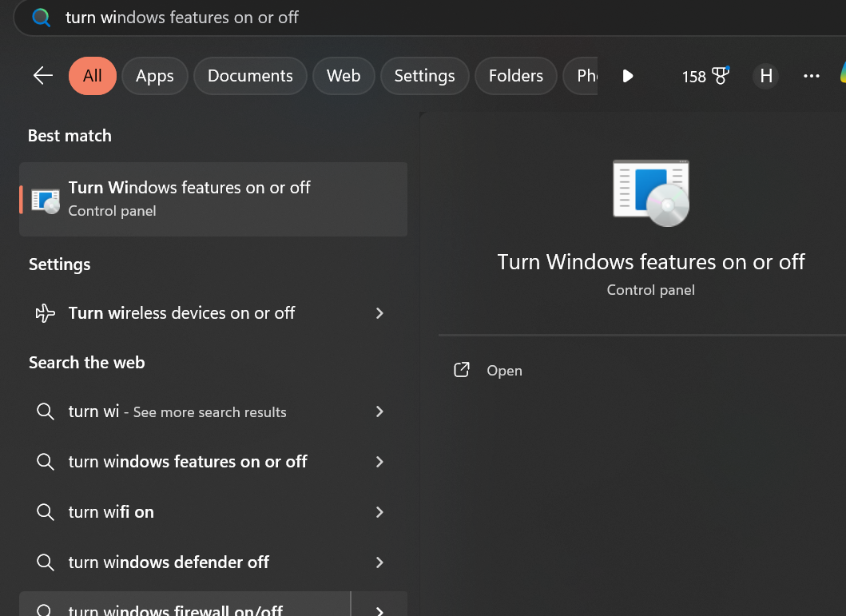The image size is (846, 616).
Task: Switch to the Settings filter tab
Action: pos(425,76)
